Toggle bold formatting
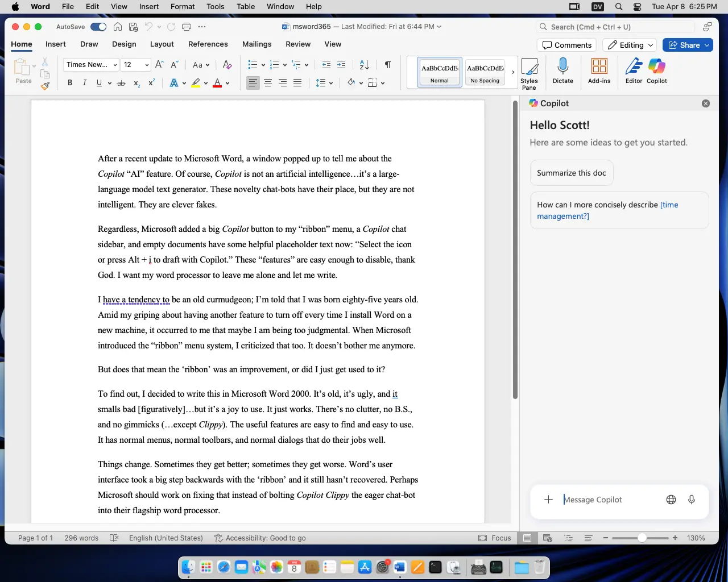 70,83
